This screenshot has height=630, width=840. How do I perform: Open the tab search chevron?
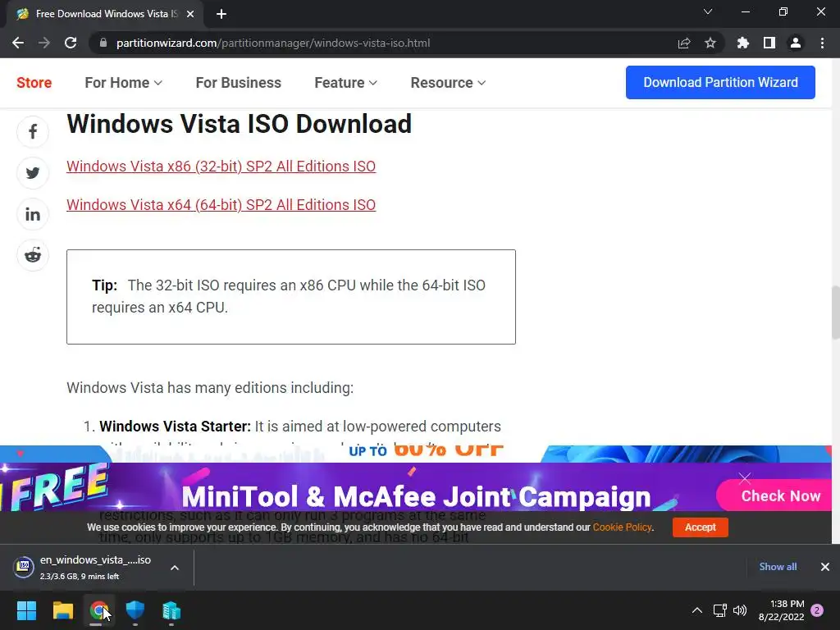click(x=708, y=11)
